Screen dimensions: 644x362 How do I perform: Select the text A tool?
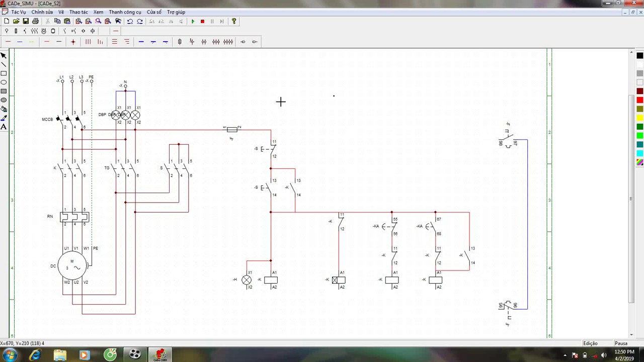pos(4,127)
